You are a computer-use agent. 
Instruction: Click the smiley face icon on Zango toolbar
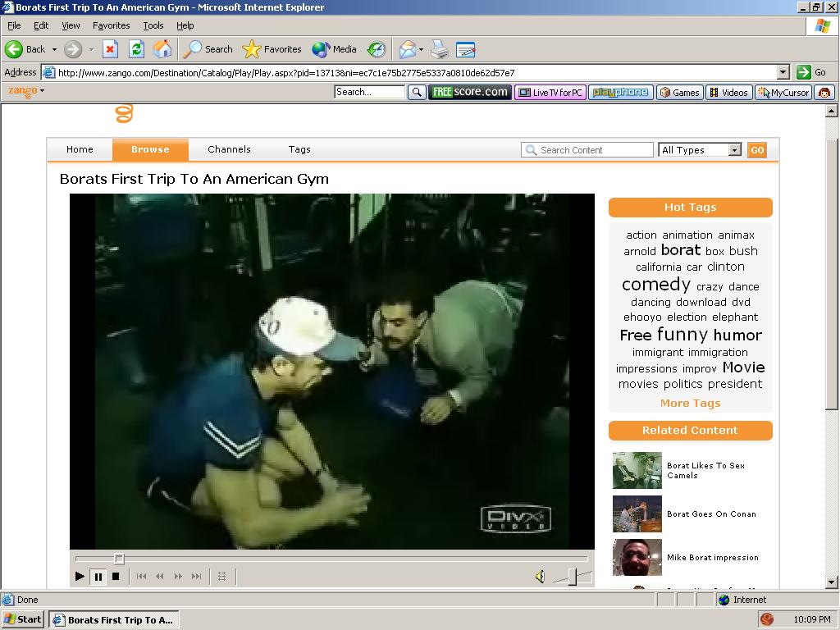click(x=824, y=92)
